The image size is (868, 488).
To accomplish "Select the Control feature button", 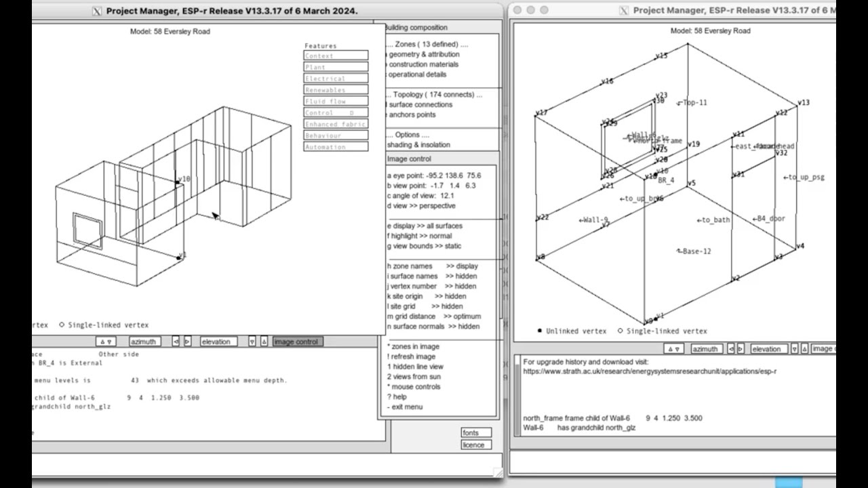I will click(x=336, y=113).
